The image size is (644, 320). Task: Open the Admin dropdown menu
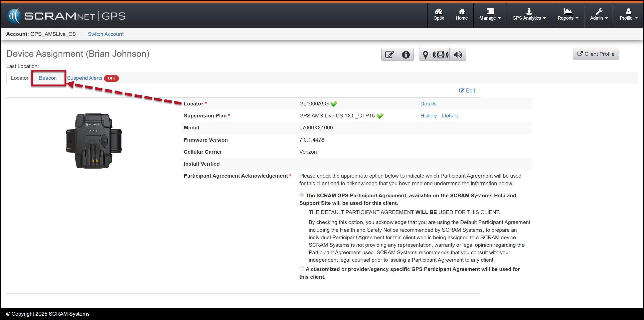coord(599,15)
